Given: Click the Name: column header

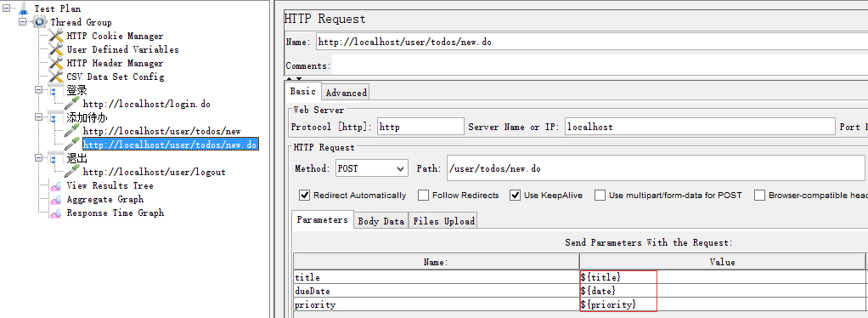Looking at the screenshot, I should (437, 262).
